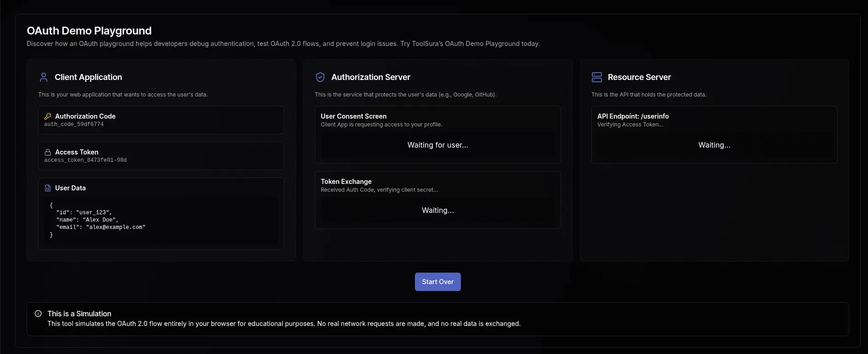Click the API Endpoint: /userinfo title

coord(633,116)
